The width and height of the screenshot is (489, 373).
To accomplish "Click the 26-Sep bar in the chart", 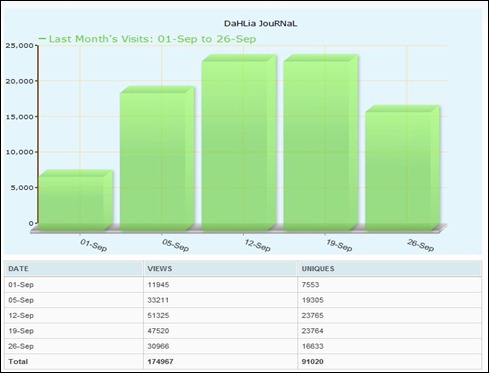I will [402, 168].
